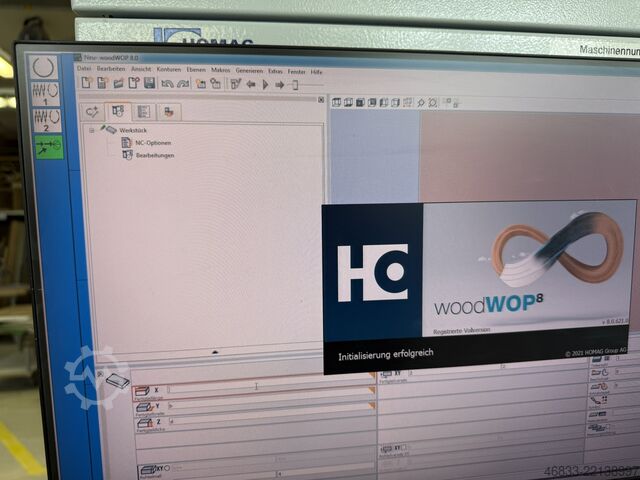Click the third solid view cube icon
Image resolution: width=640 pixels, height=480 pixels.
pos(360,102)
